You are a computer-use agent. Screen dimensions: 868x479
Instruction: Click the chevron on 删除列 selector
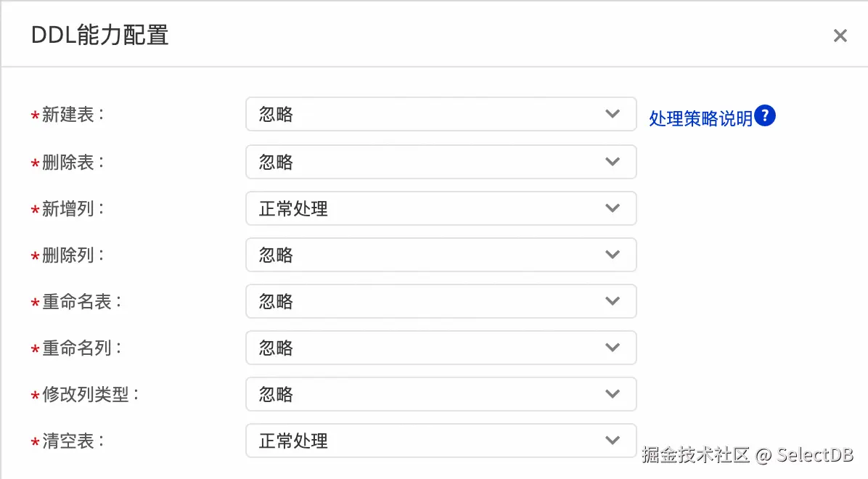coord(613,255)
